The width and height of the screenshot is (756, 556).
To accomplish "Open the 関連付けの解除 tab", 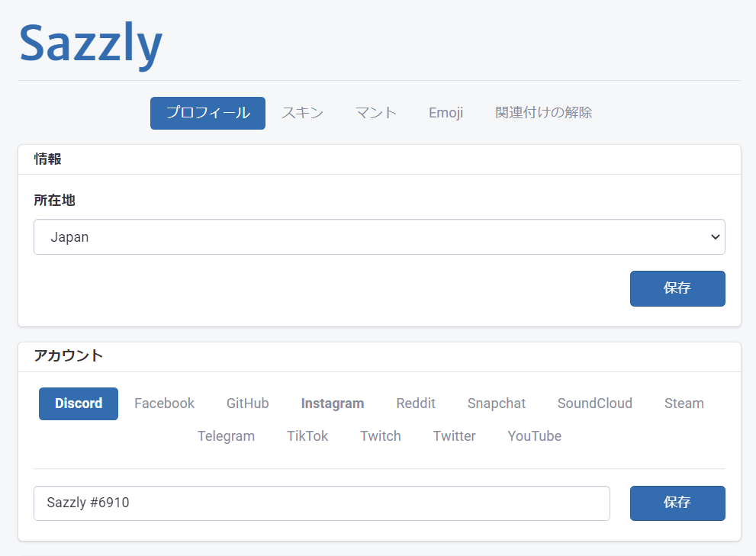I will [x=543, y=113].
